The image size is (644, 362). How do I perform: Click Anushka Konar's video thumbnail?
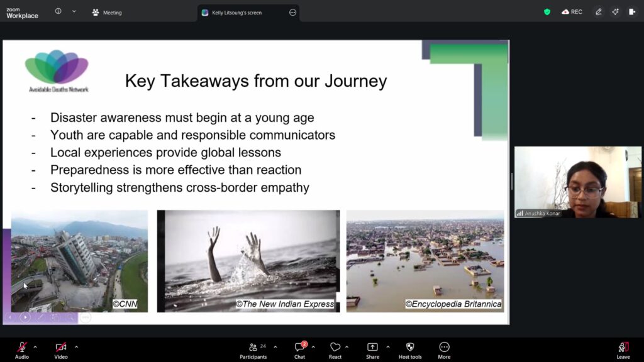(x=577, y=182)
